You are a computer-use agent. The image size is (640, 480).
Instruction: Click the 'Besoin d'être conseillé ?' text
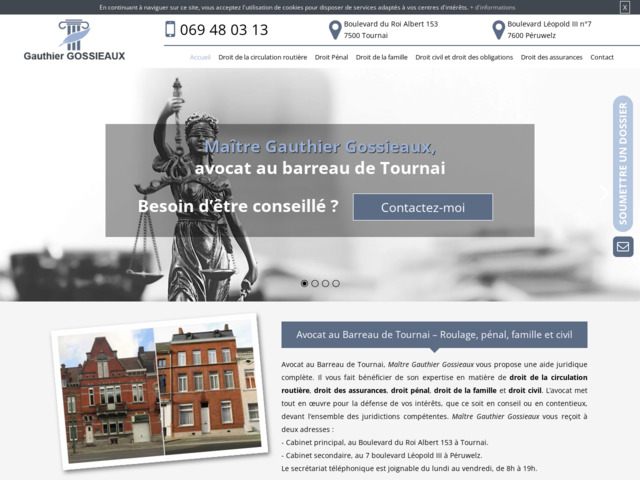click(x=238, y=206)
